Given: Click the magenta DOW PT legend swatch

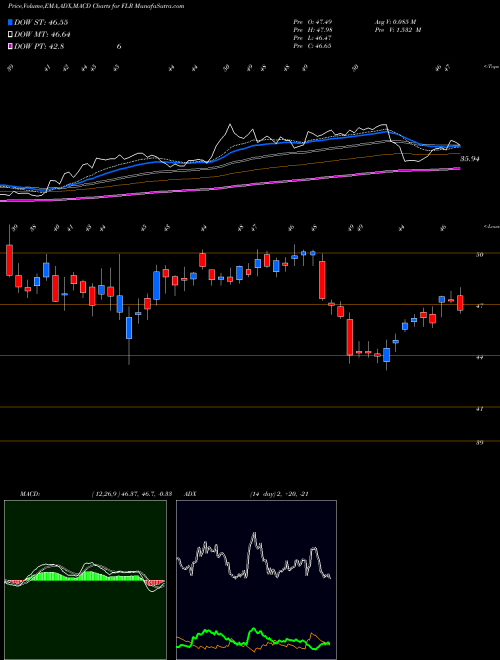Looking at the screenshot, I should pyautogui.click(x=10, y=47).
